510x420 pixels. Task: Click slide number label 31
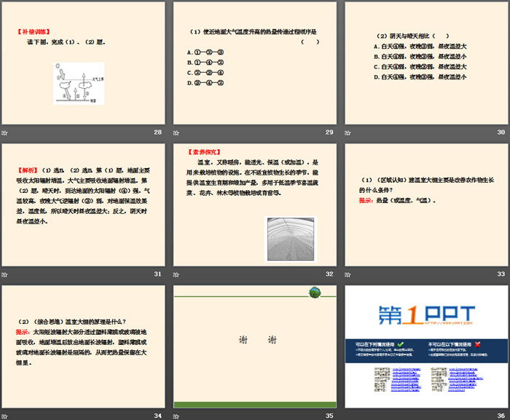click(x=158, y=274)
